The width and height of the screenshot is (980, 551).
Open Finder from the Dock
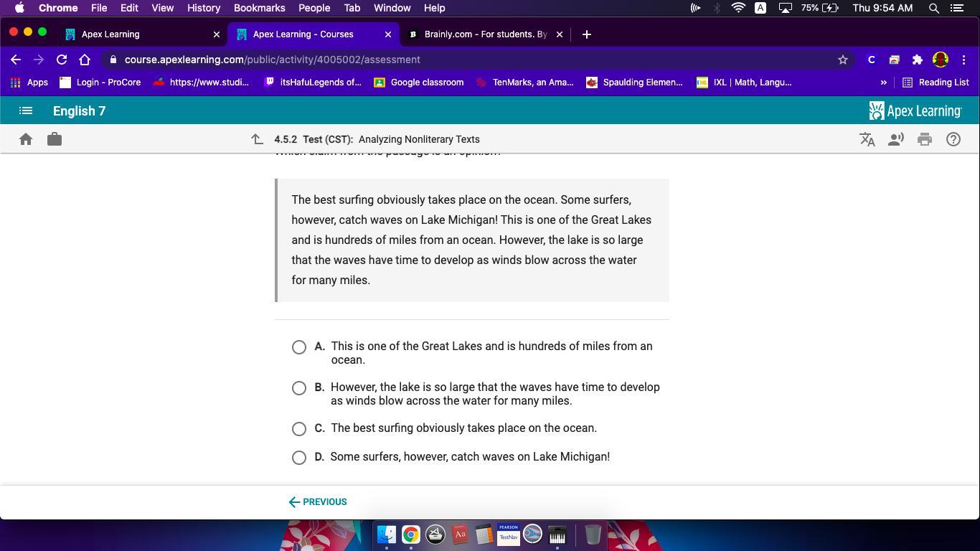coord(387,534)
